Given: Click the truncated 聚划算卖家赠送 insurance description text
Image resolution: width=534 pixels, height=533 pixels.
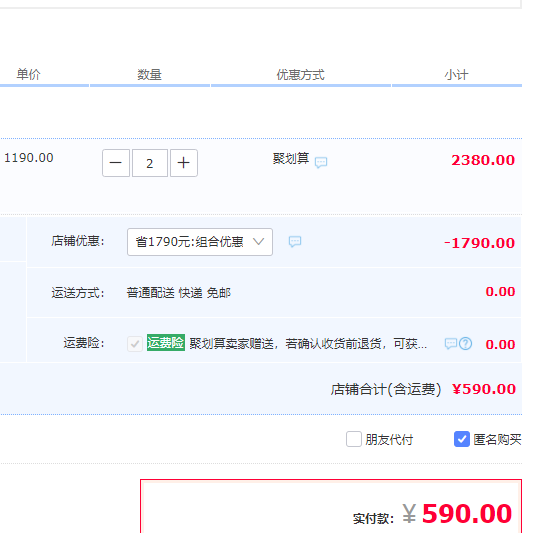Looking at the screenshot, I should [x=308, y=344].
